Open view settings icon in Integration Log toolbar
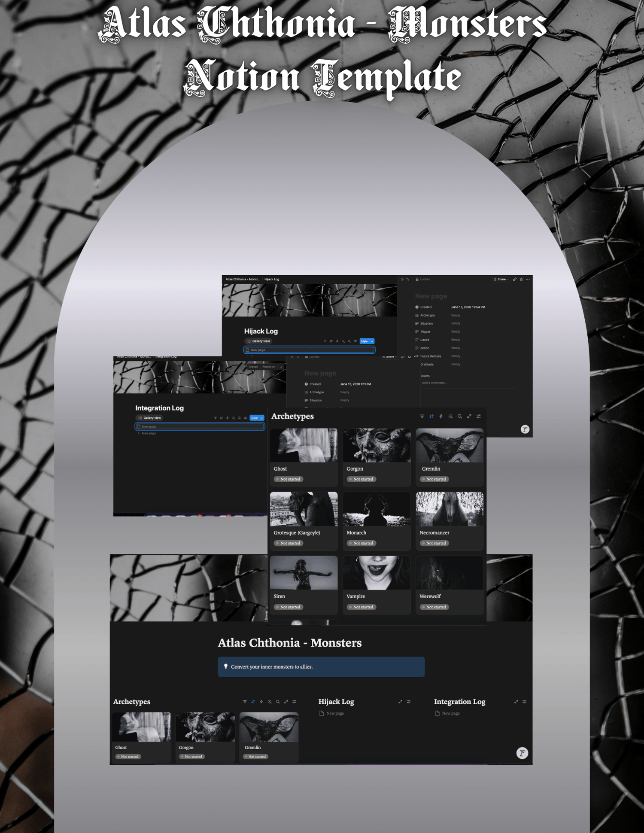 [246, 418]
